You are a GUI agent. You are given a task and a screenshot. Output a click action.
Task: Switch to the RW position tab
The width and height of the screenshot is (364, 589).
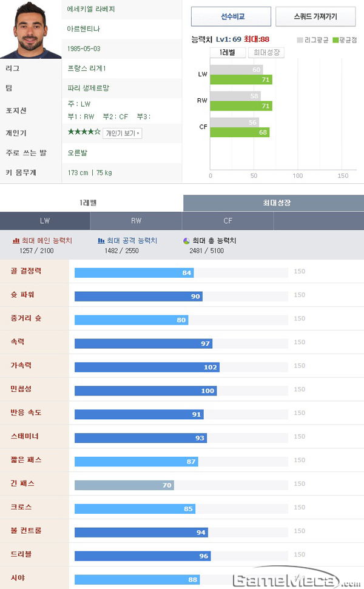click(x=136, y=221)
